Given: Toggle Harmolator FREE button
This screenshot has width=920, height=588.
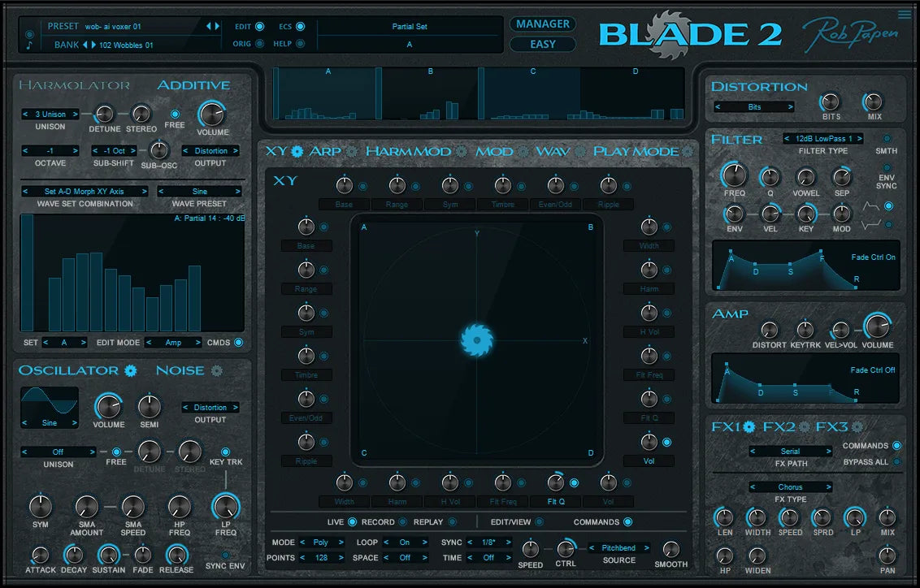Looking at the screenshot, I should tap(175, 114).
